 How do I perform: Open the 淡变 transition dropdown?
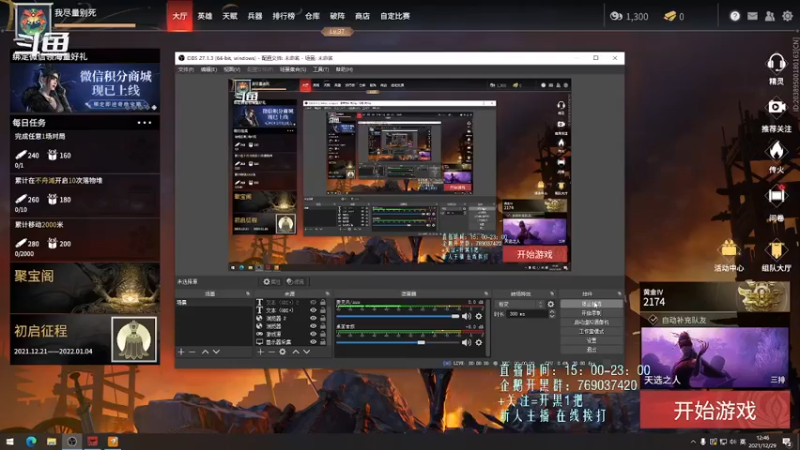point(519,304)
